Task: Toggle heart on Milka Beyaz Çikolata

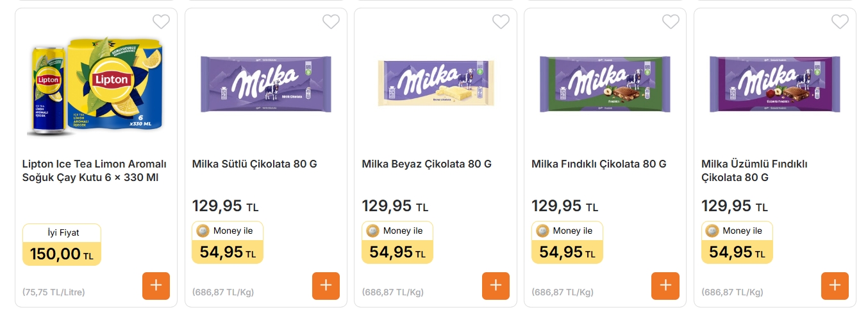Action: tap(501, 22)
